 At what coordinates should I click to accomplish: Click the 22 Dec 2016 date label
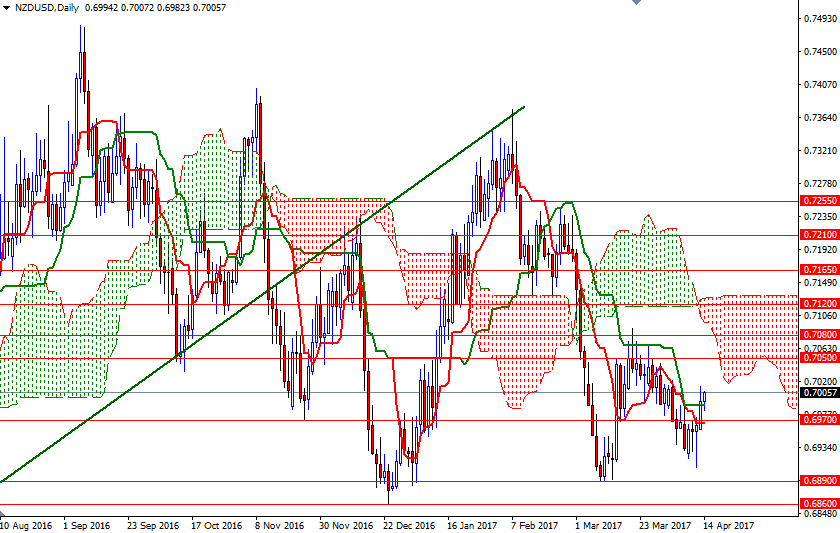pos(409,526)
